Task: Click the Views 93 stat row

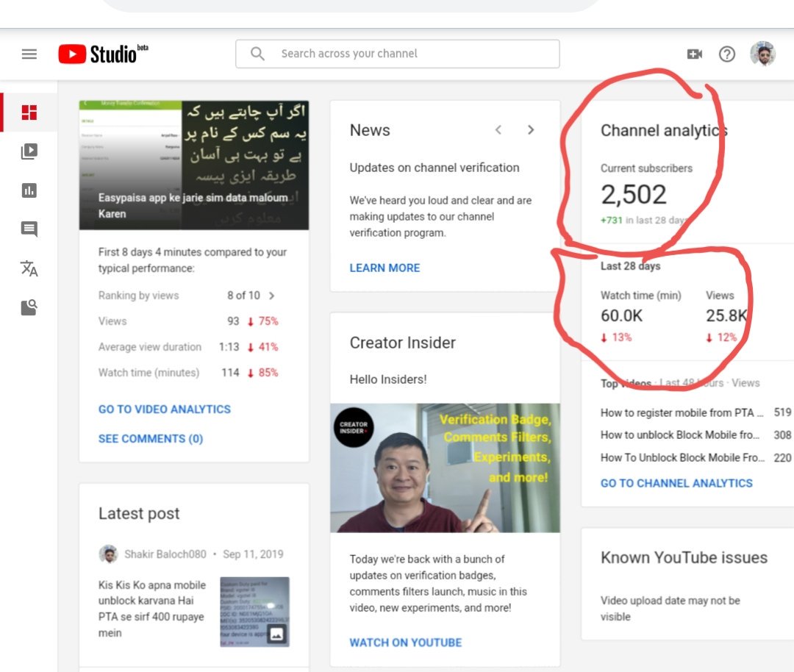Action: tap(188, 321)
